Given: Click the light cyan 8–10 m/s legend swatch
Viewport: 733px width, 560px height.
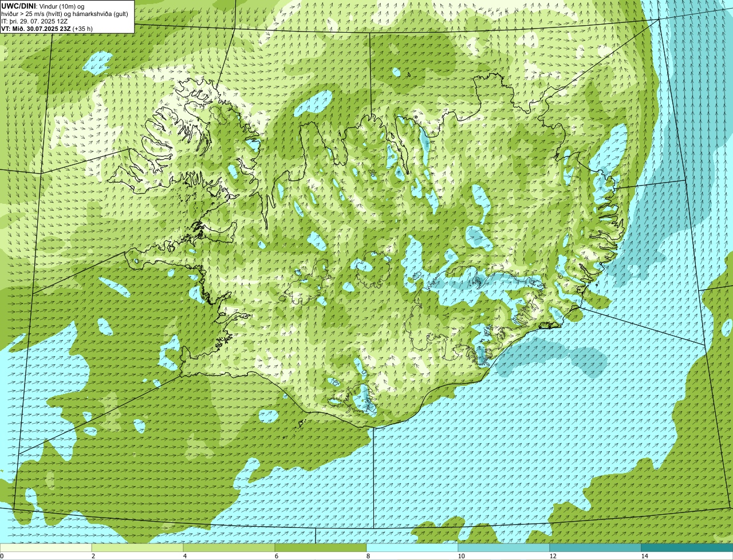Looking at the screenshot, I should point(412,547).
